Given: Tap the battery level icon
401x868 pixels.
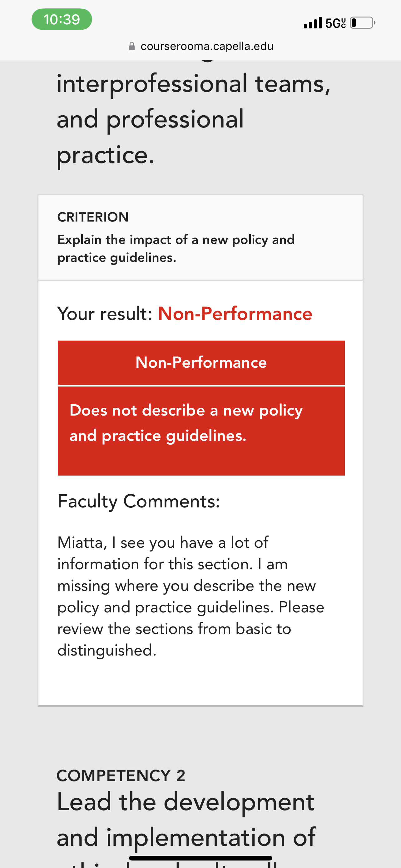Looking at the screenshot, I should [362, 23].
